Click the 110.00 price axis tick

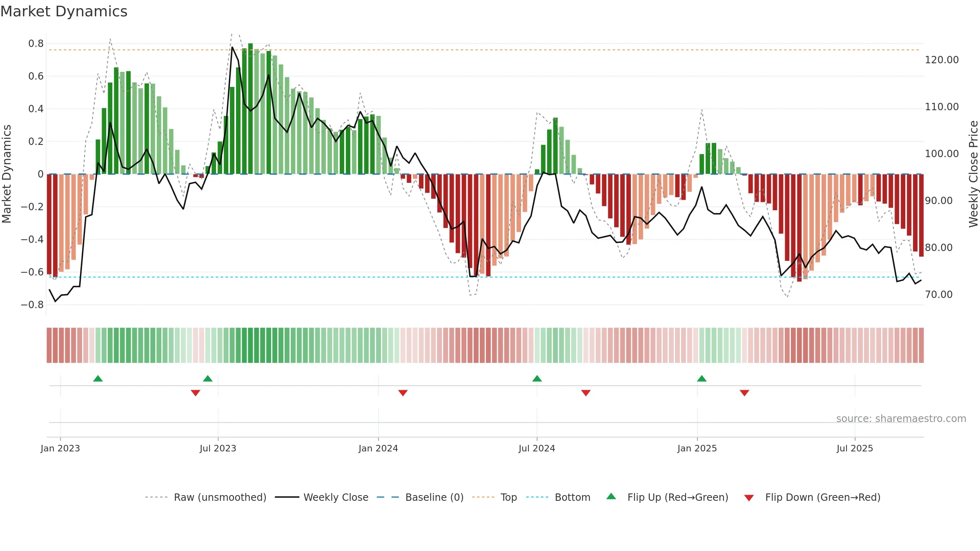[942, 107]
